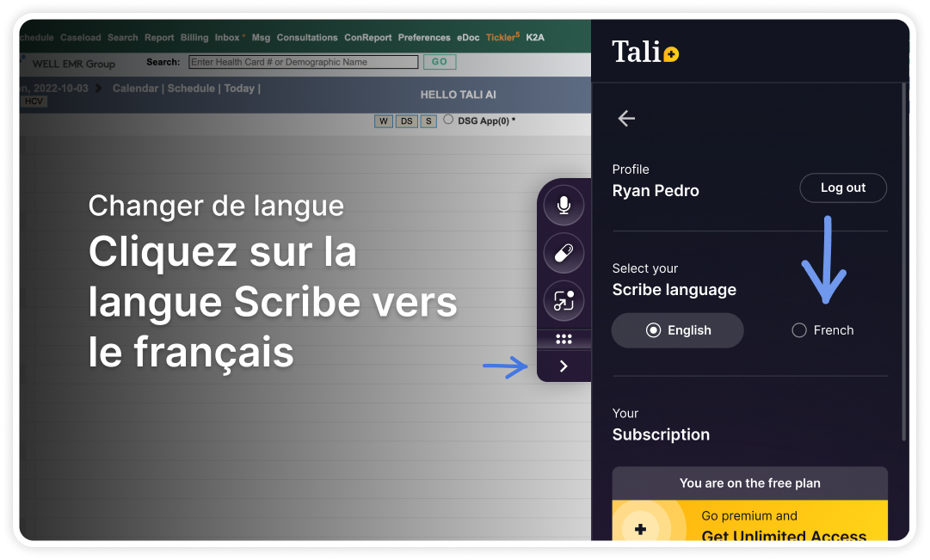
Task: Open the Tickler menu item
Action: [x=502, y=37]
